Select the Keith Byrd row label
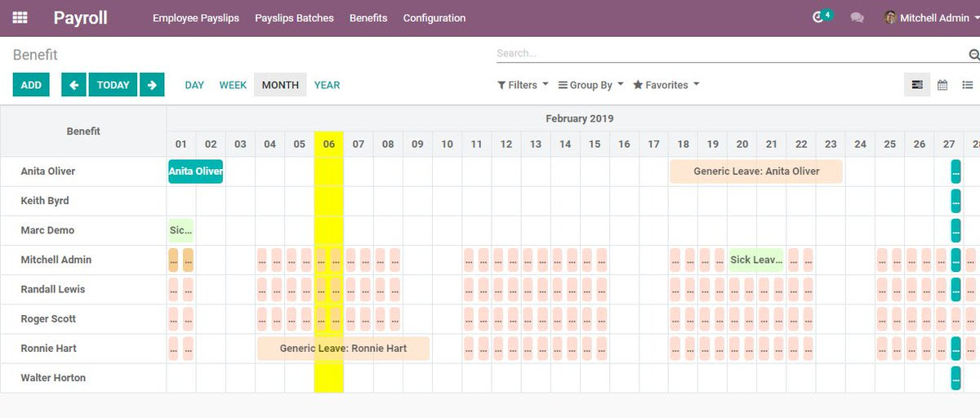980x418 pixels. (x=45, y=201)
